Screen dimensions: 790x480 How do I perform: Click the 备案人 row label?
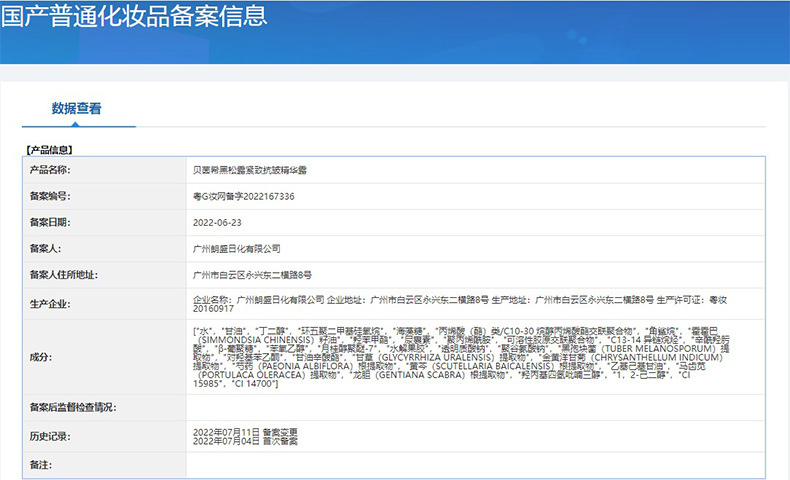click(45, 248)
